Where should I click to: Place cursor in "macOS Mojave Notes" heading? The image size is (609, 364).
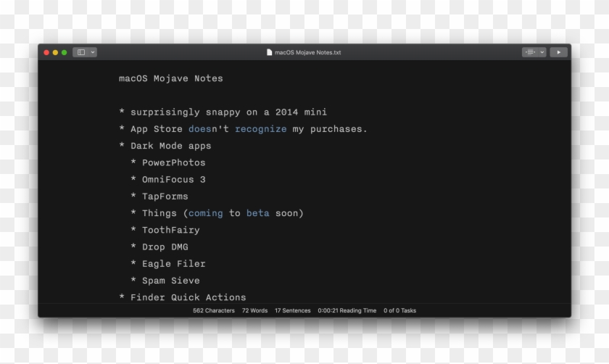click(x=170, y=78)
